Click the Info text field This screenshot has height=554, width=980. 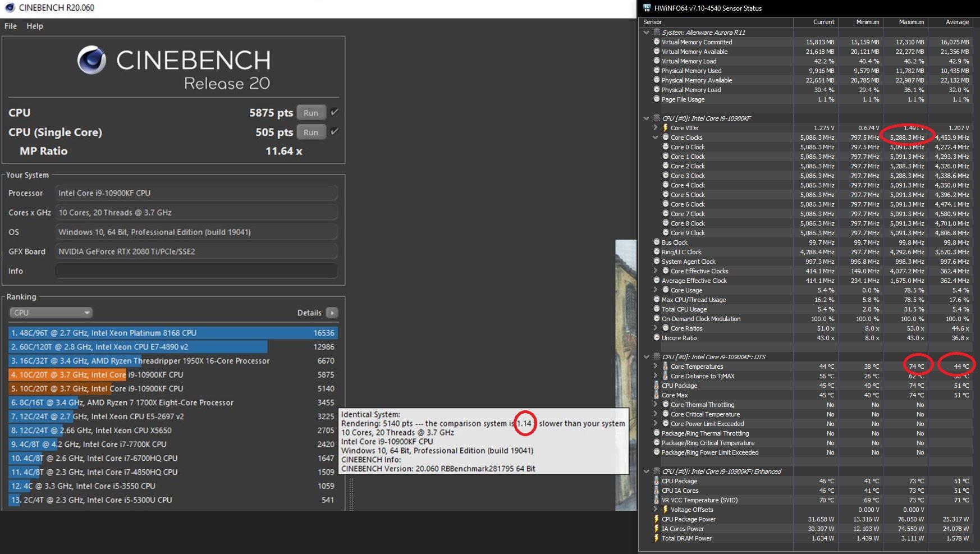click(196, 271)
